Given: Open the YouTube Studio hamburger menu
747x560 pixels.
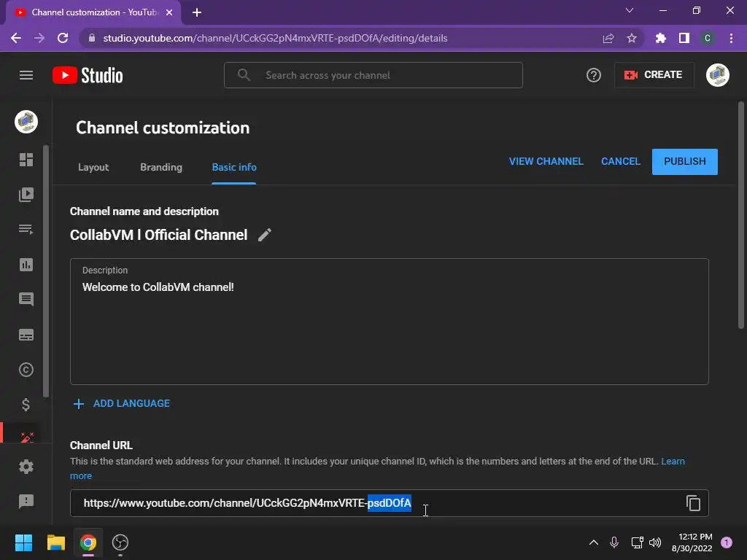Looking at the screenshot, I should [x=26, y=75].
